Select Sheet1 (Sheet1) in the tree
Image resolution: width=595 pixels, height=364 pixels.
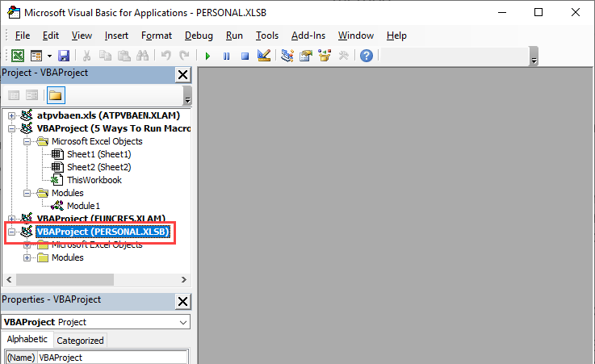tap(98, 154)
